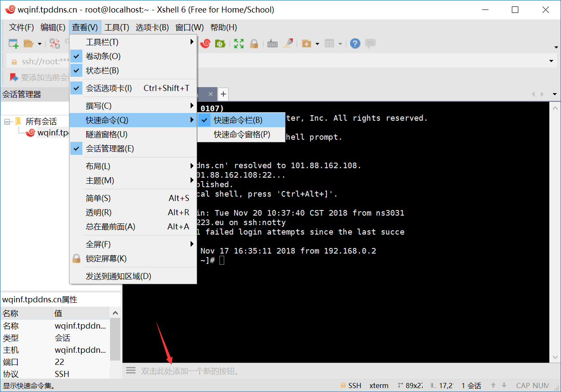Viewport: 561px width, 392px height.
Task: Click the green Xftp toolbar icon
Action: (x=220, y=44)
